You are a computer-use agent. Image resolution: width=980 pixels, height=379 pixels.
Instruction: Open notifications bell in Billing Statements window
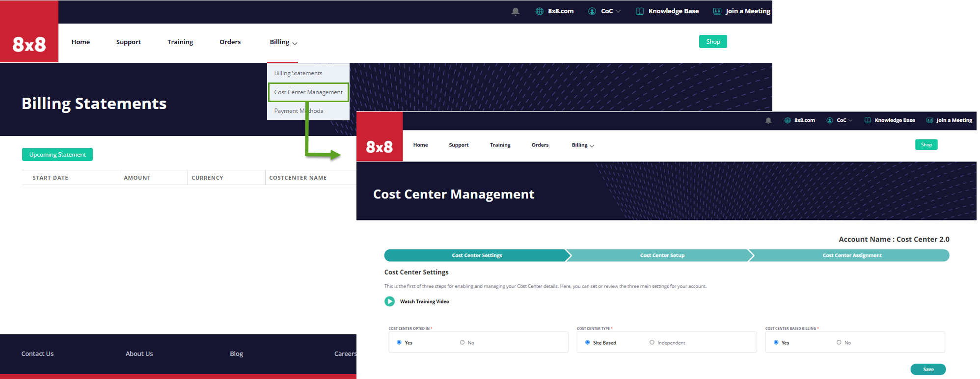tap(516, 11)
